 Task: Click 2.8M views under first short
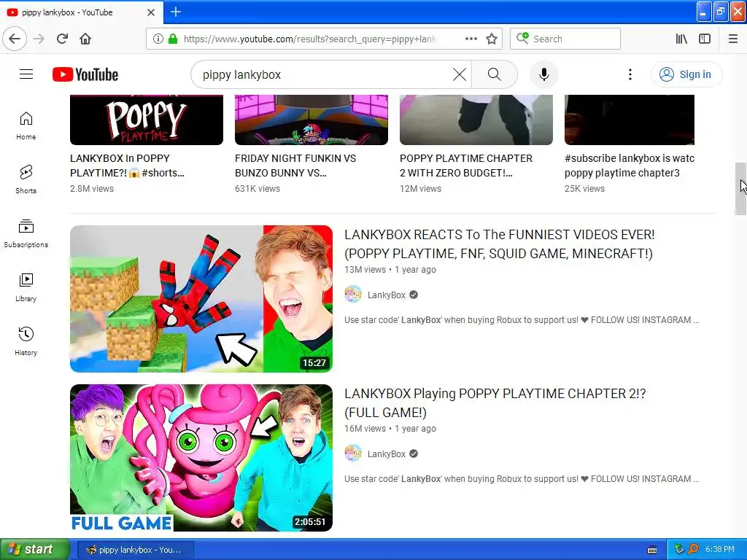(x=92, y=189)
